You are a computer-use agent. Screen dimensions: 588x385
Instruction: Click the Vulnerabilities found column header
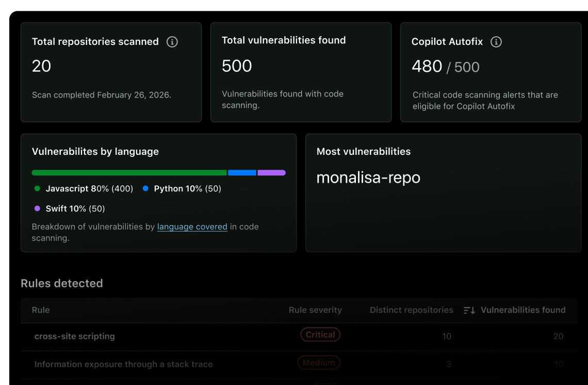(523, 310)
